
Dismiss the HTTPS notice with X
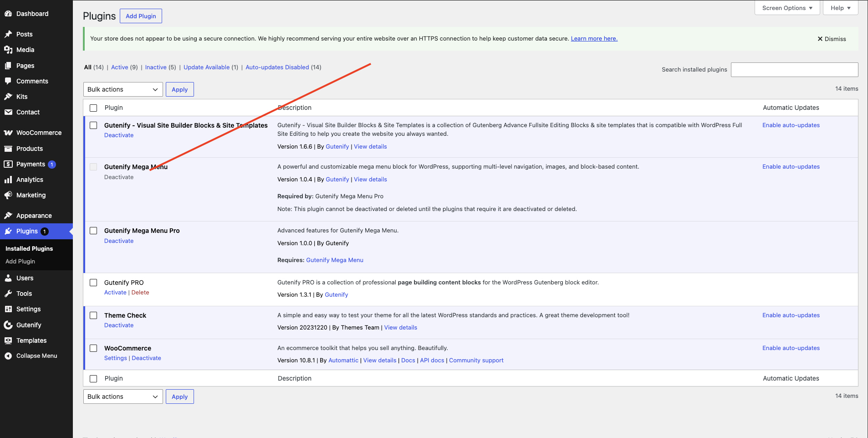pyautogui.click(x=832, y=39)
